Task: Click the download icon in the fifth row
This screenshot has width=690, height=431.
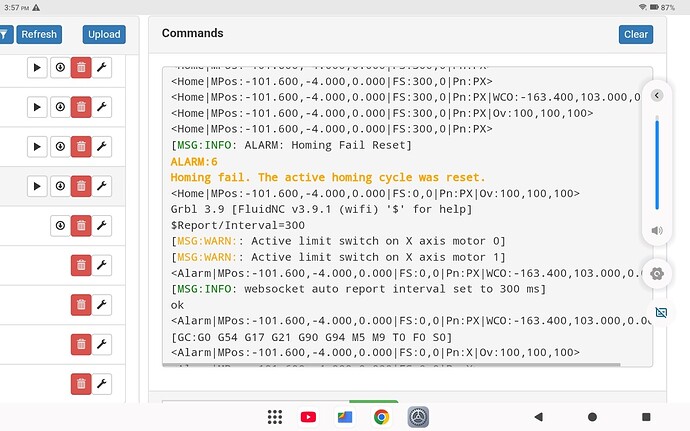Action: click(x=60, y=226)
